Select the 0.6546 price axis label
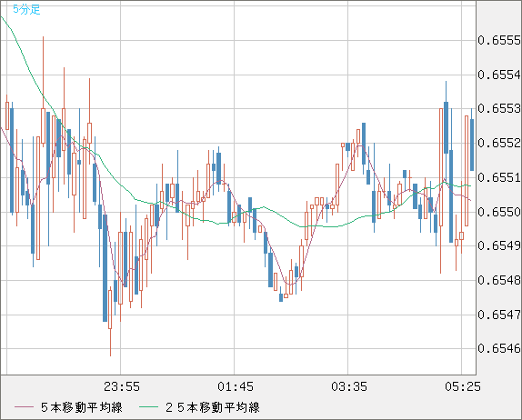The width and height of the screenshot is (522, 420). 499,348
